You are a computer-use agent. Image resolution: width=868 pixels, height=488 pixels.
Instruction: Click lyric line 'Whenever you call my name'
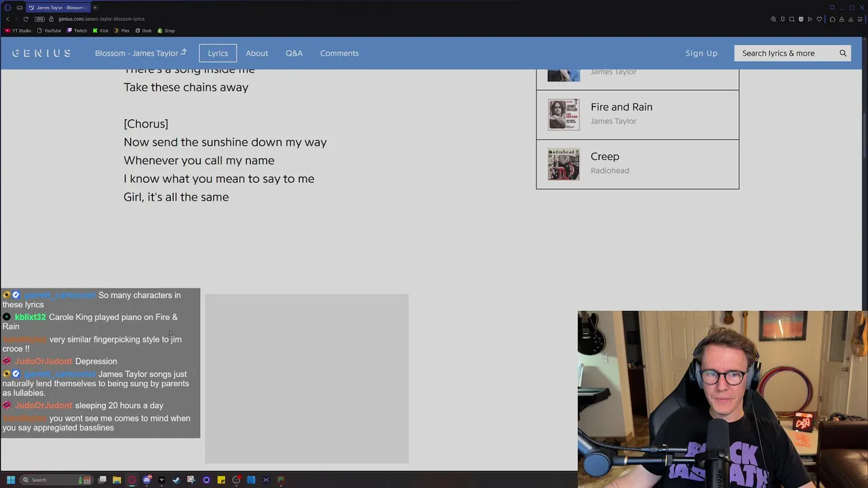(x=199, y=160)
